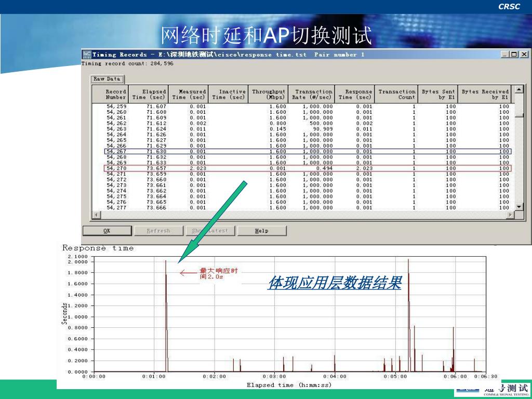Click the Show Latest button
532x399 pixels.
pos(210,231)
